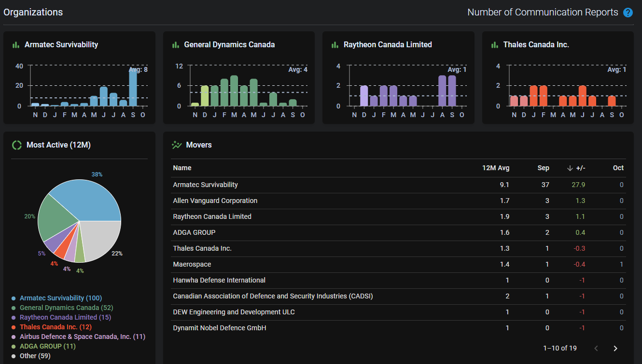Click the September bar in Armatec chart

(x=133, y=87)
